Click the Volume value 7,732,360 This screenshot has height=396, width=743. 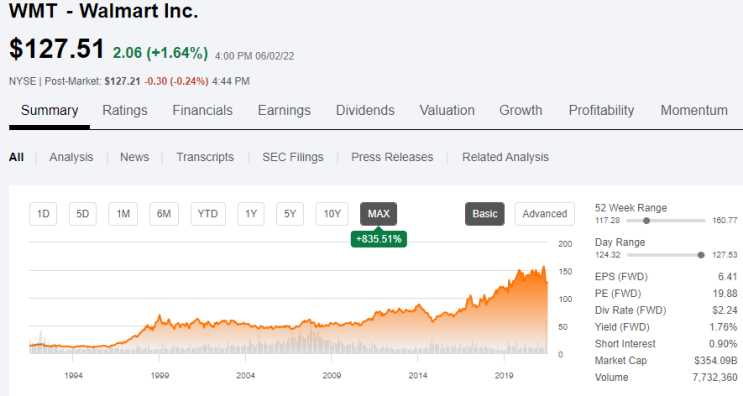(715, 378)
